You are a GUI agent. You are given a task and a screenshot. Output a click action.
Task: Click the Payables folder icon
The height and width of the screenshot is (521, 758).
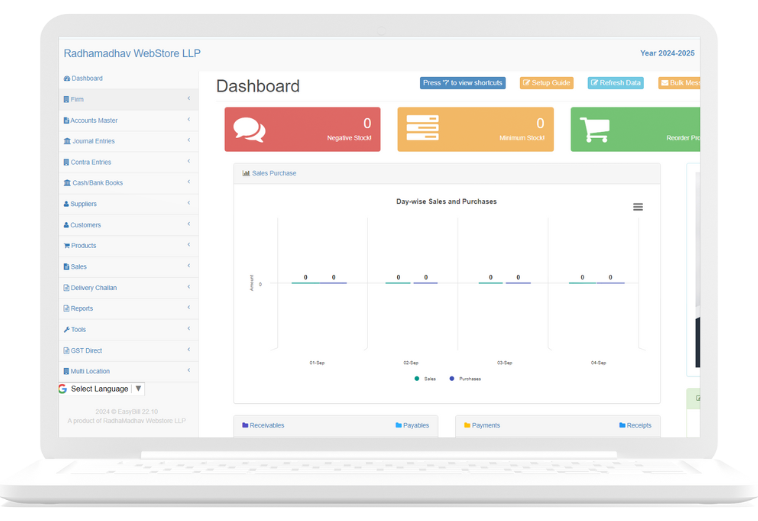[x=398, y=425]
